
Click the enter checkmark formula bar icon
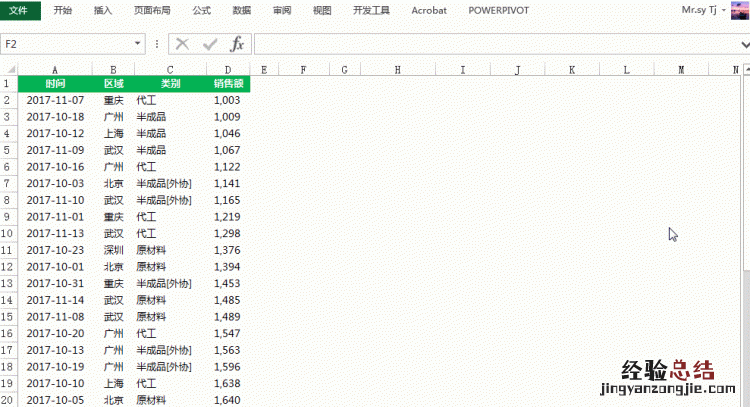(x=209, y=44)
